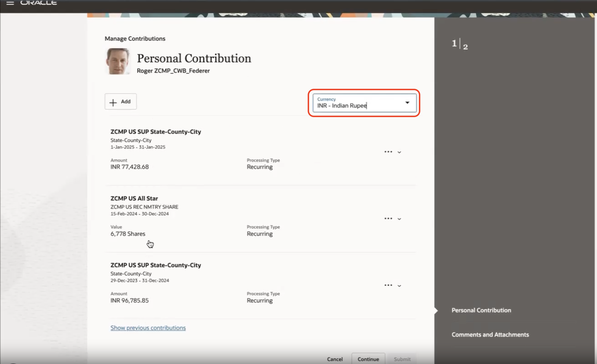Open the hamburger navigation menu
Image resolution: width=597 pixels, height=364 pixels.
10,3
